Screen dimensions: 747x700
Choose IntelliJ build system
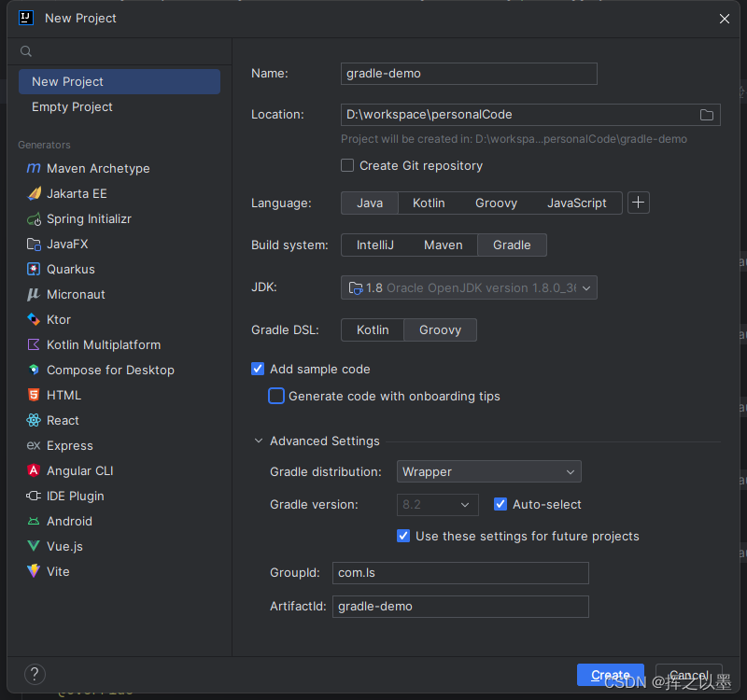pyautogui.click(x=375, y=245)
